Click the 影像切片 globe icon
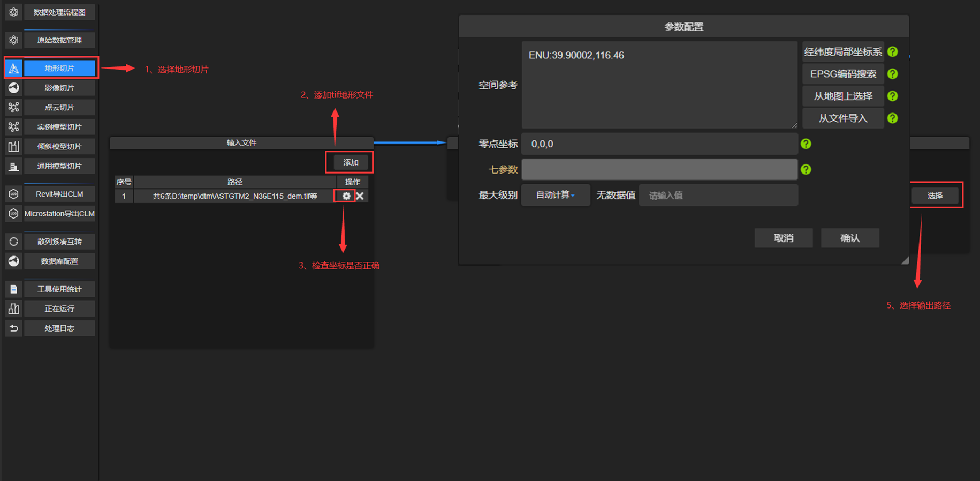The height and width of the screenshot is (481, 980). pos(14,88)
